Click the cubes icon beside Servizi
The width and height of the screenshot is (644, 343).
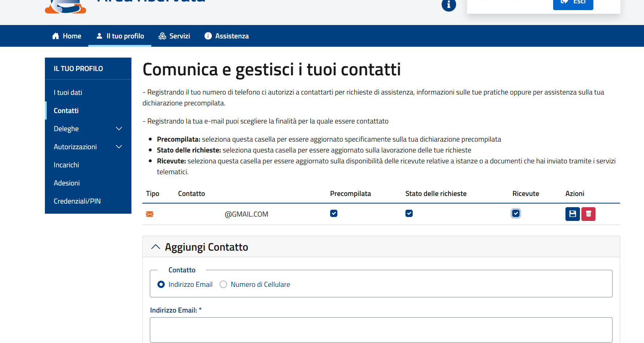162,36
